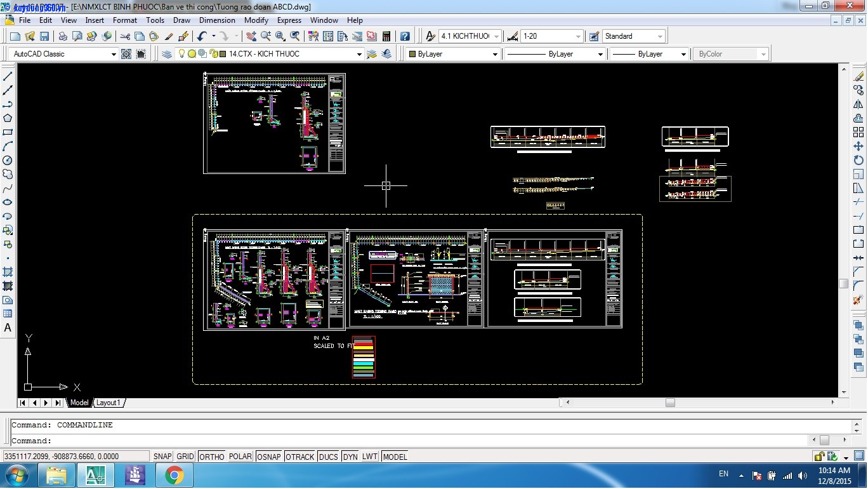Select the Rotate modify tool
The height and width of the screenshot is (489, 868).
pos(858,160)
